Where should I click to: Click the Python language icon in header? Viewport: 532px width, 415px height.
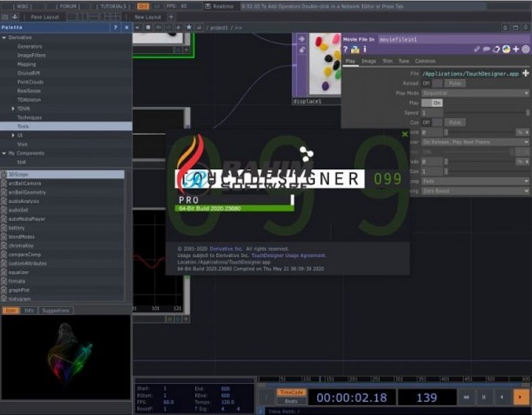506,49
